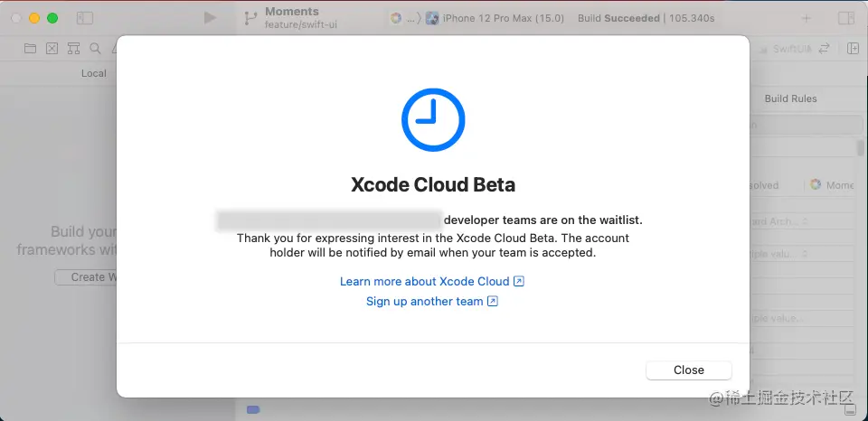Open the Standard Arch… popup value
This screenshot has width=868, height=421.
pos(780,221)
